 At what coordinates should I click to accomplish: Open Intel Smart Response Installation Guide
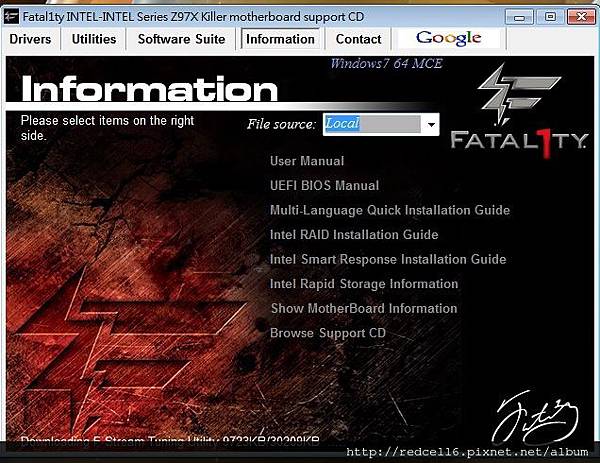(x=388, y=259)
